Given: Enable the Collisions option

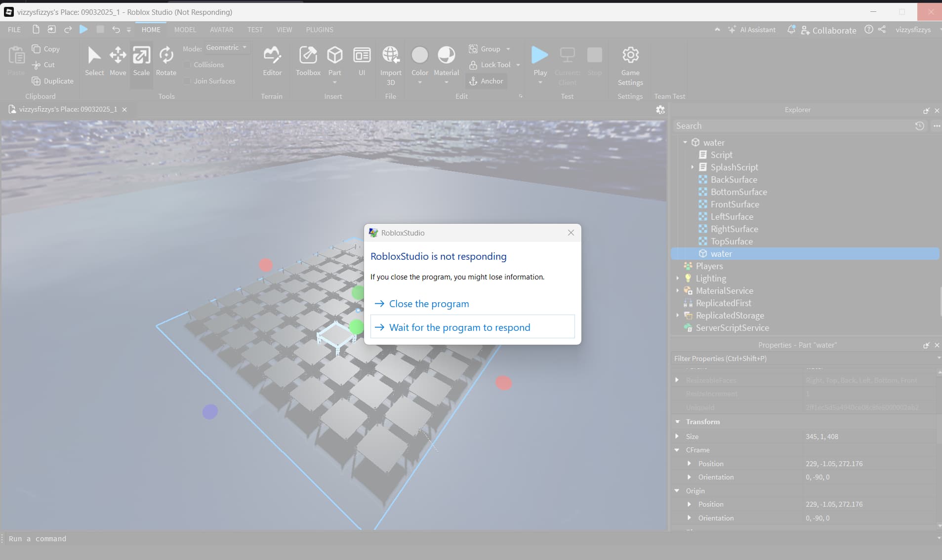Looking at the screenshot, I should pyautogui.click(x=187, y=64).
